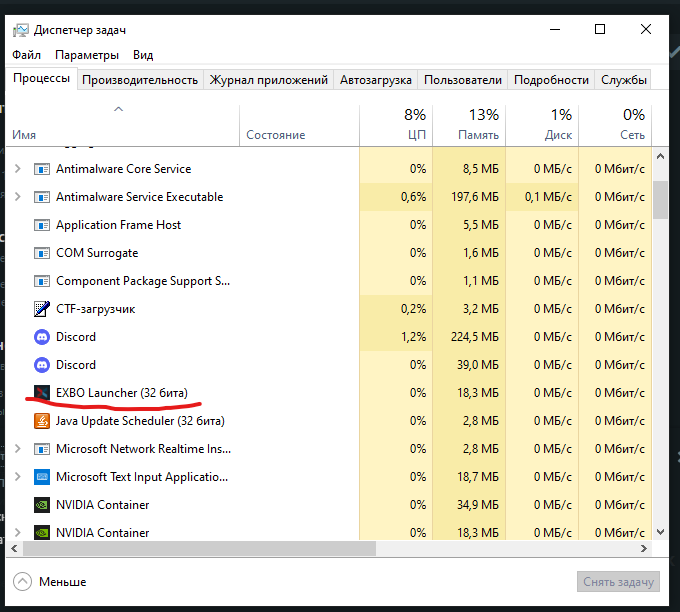Image resolution: width=680 pixels, height=612 pixels.
Task: Click the Microsoft Text Input Application icon
Action: [x=42, y=477]
